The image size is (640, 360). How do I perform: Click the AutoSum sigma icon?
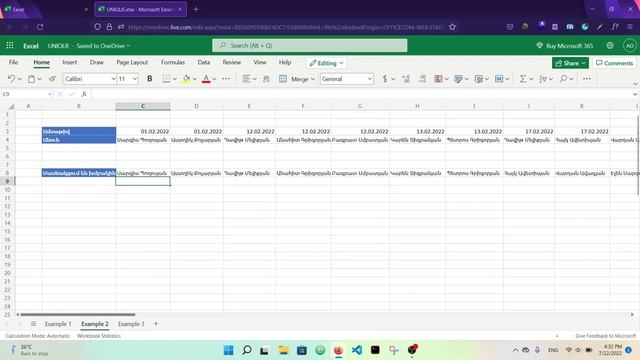pyautogui.click(x=522, y=79)
